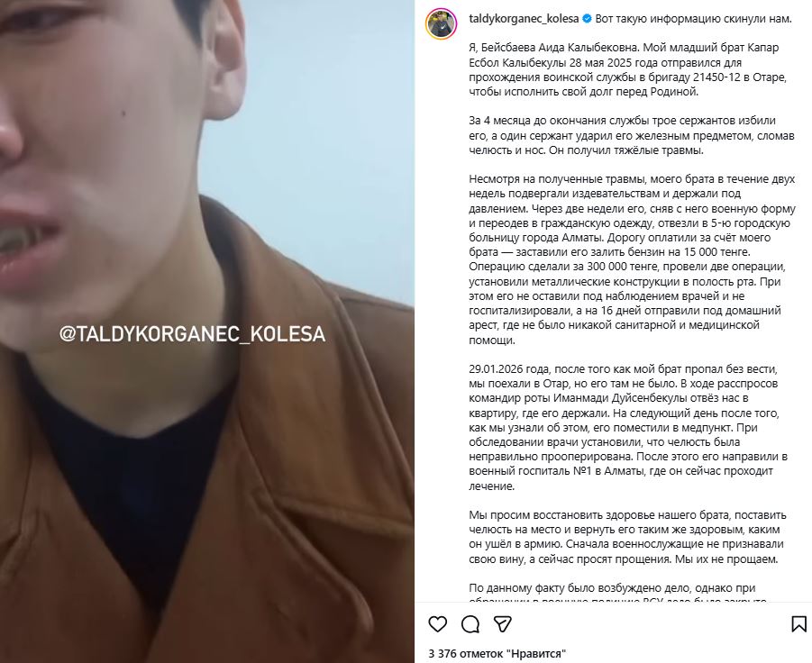This screenshot has width=812, height=663.
Task: Share the post using the paper plane icon
Action: pos(502,624)
